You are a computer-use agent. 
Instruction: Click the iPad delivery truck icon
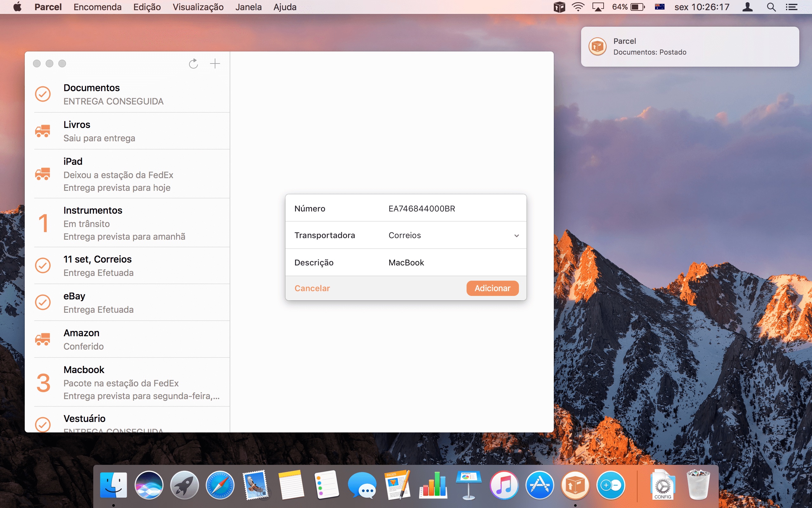pos(43,174)
